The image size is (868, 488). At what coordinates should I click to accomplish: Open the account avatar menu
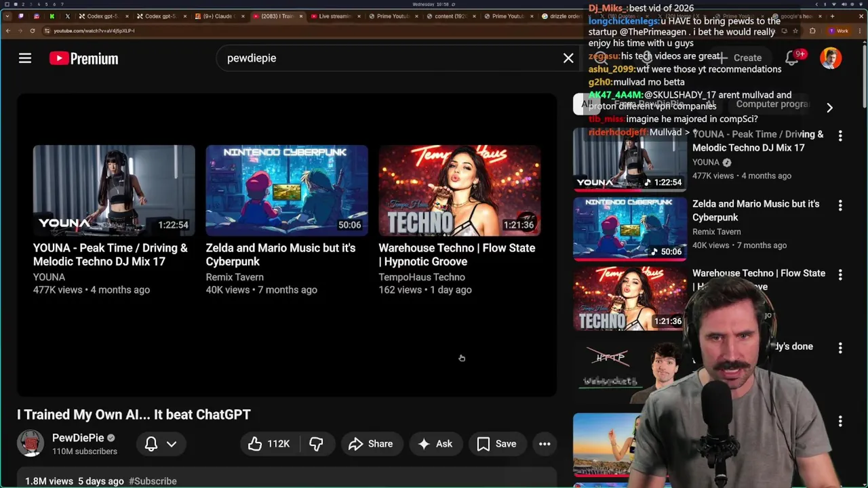coord(831,58)
